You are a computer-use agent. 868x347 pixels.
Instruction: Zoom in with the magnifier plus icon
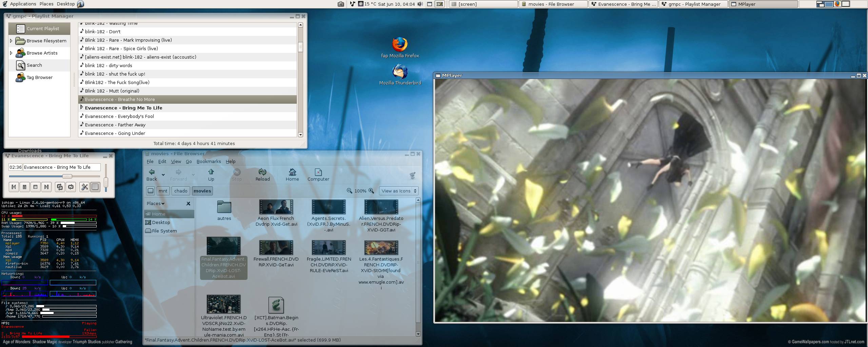pos(371,191)
